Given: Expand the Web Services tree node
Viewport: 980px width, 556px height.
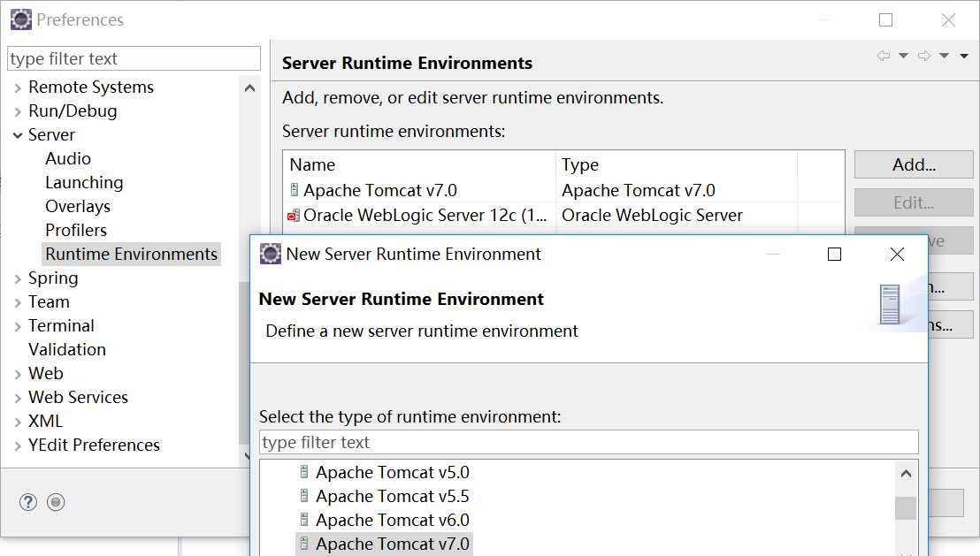Looking at the screenshot, I should 18,398.
